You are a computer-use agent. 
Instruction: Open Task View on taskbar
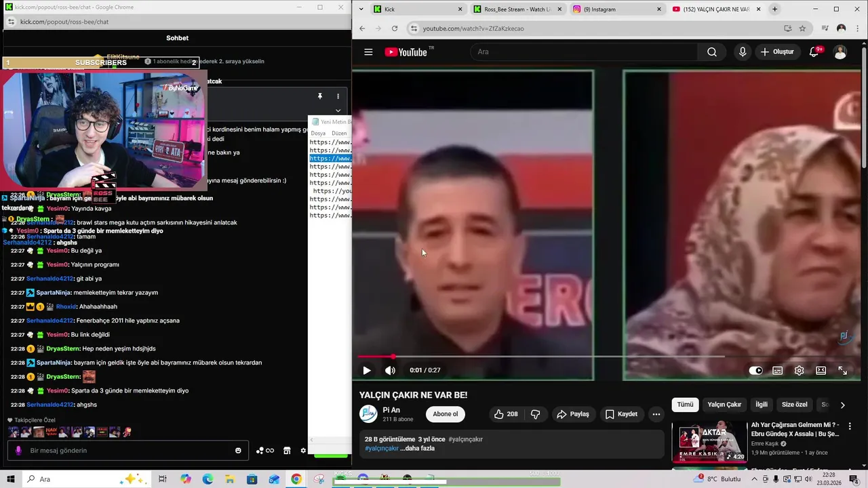[x=163, y=479]
